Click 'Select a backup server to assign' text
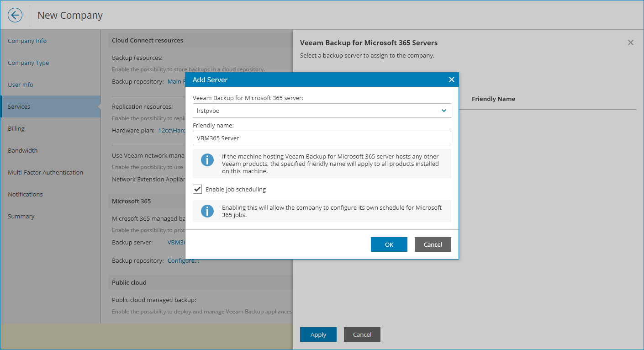 (367, 56)
